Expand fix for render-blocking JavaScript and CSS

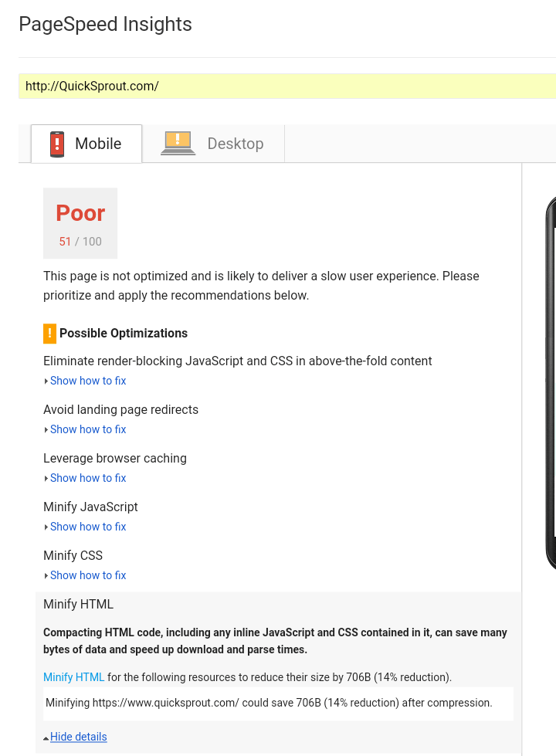tap(87, 381)
